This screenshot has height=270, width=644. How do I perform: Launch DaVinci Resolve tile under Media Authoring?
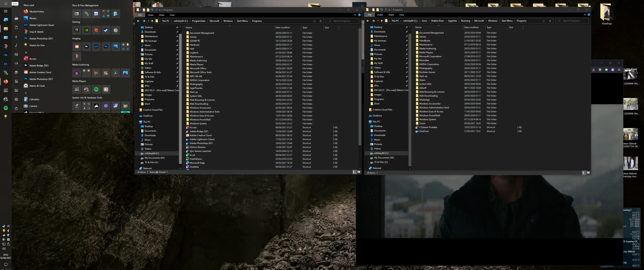(116, 73)
